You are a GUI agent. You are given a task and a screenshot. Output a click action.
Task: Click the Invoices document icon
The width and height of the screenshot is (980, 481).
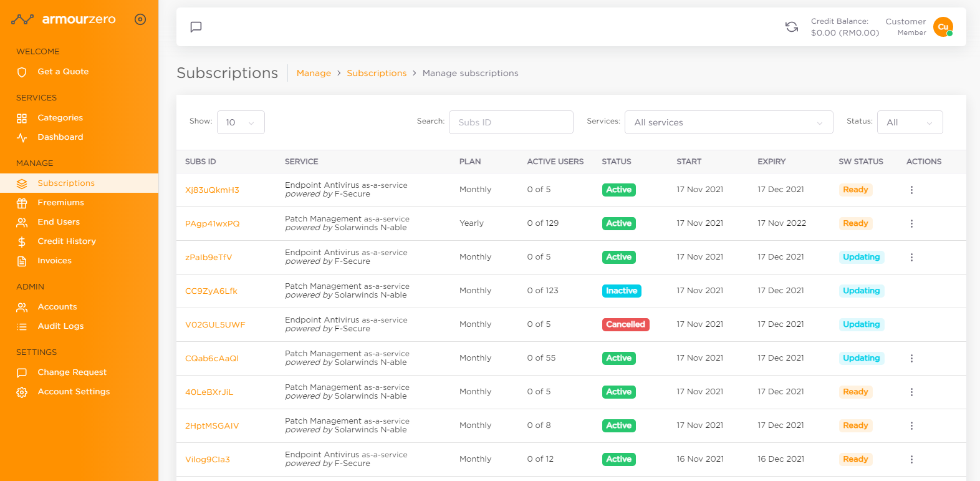pyautogui.click(x=22, y=261)
